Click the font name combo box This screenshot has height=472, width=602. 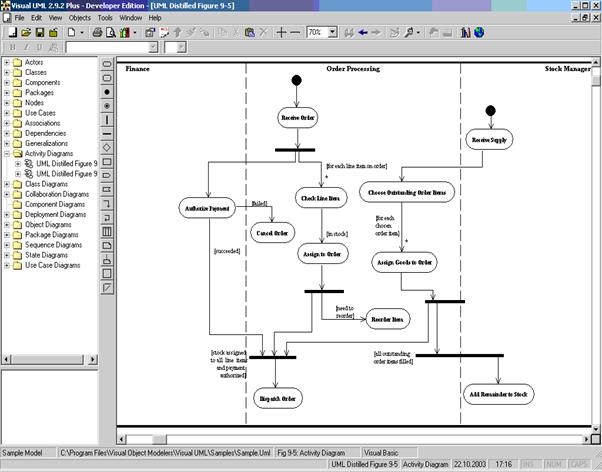coord(111,47)
